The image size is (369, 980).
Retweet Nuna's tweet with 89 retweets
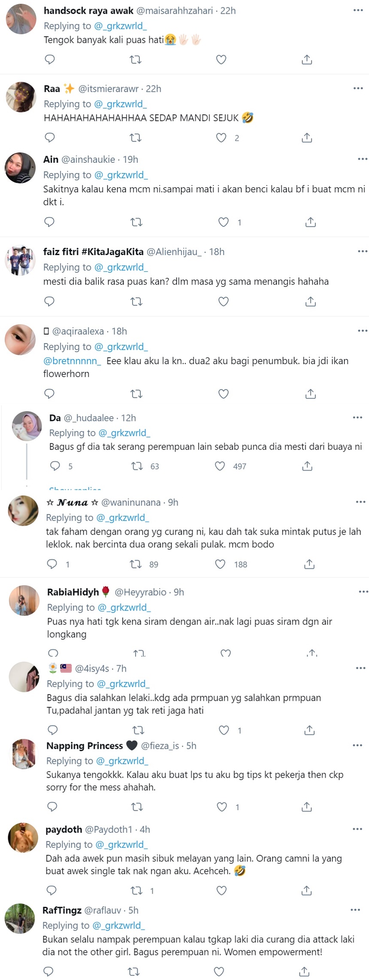point(136,564)
